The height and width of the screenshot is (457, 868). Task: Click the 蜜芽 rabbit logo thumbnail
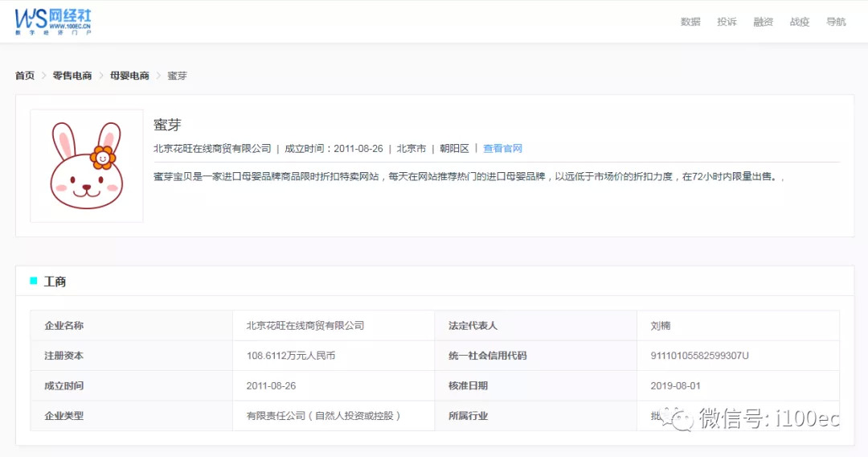pos(86,166)
